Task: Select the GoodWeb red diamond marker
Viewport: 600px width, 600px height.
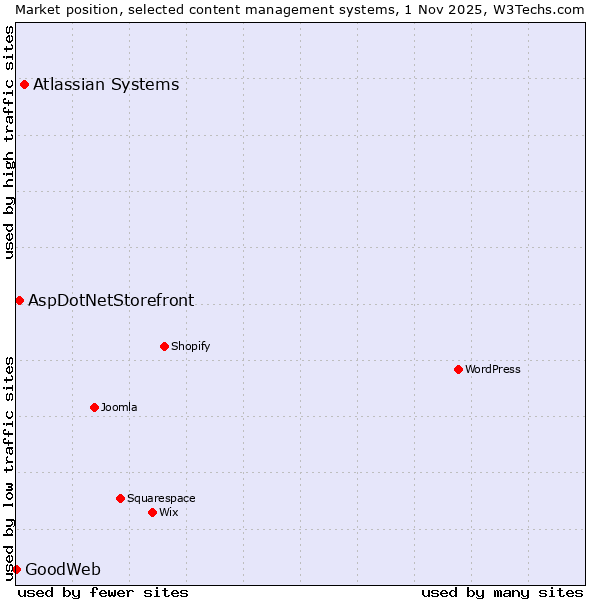Action: [x=16, y=569]
